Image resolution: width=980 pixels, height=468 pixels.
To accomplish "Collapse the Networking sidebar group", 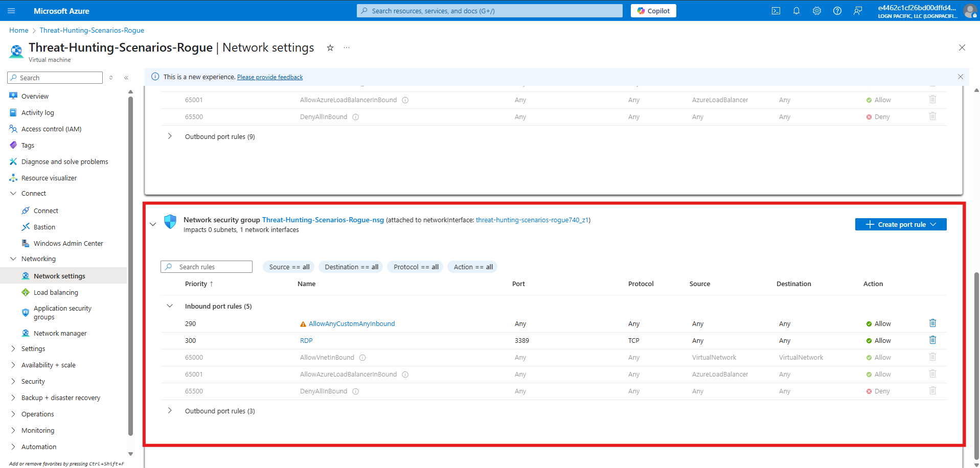I will (13, 259).
